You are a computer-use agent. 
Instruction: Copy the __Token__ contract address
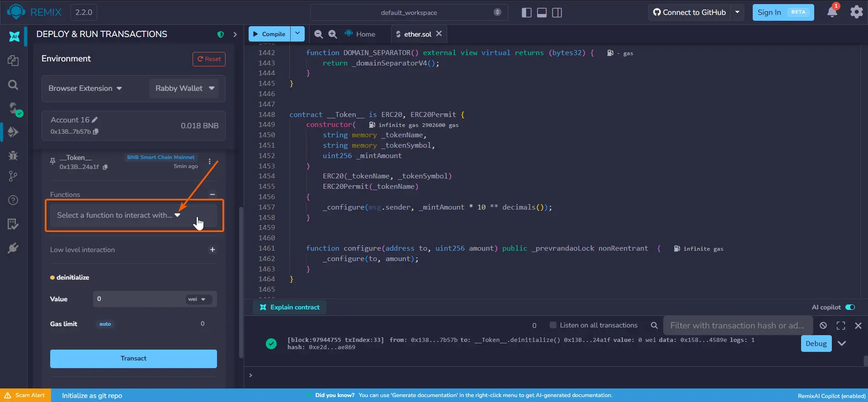point(105,167)
